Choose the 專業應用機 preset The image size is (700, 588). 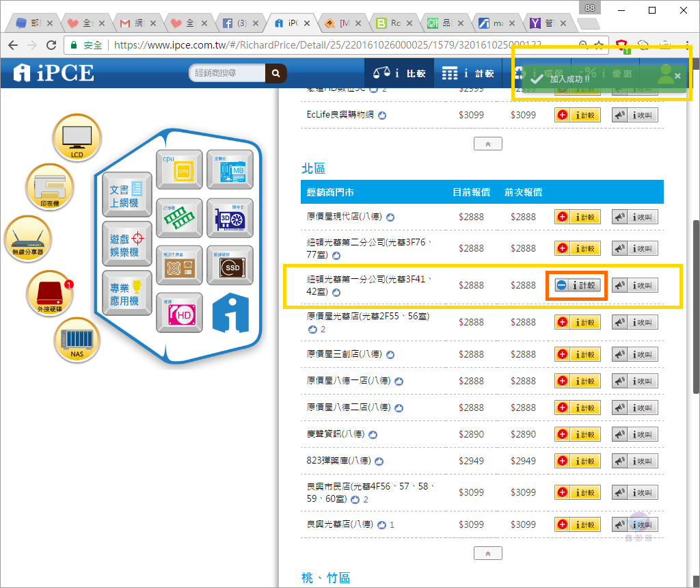click(x=127, y=293)
